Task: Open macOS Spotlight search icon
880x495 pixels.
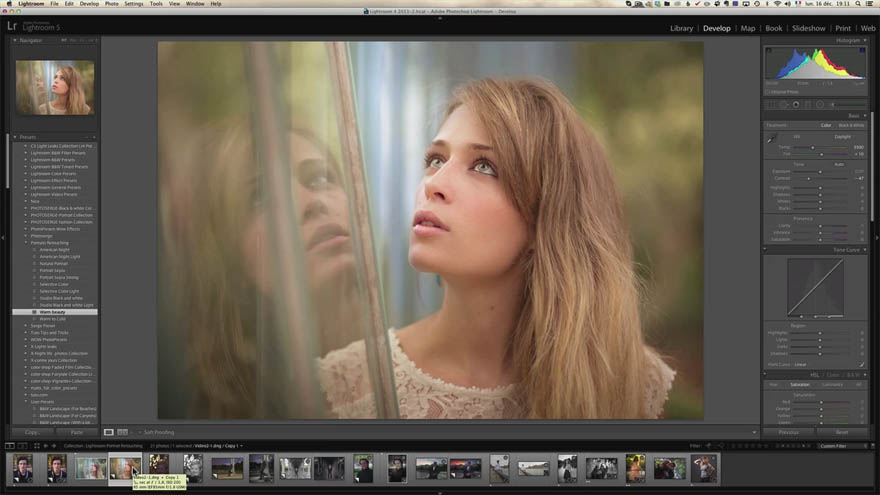Action: click(x=859, y=3)
